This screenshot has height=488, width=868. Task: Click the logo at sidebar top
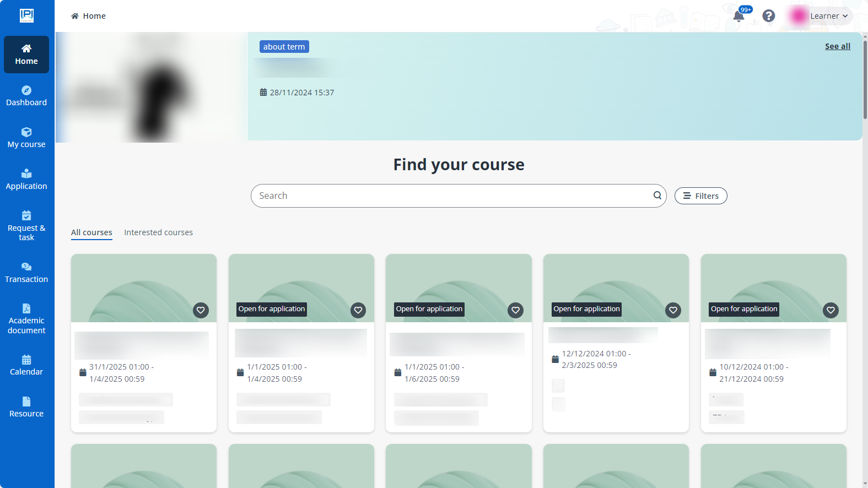pyautogui.click(x=26, y=15)
